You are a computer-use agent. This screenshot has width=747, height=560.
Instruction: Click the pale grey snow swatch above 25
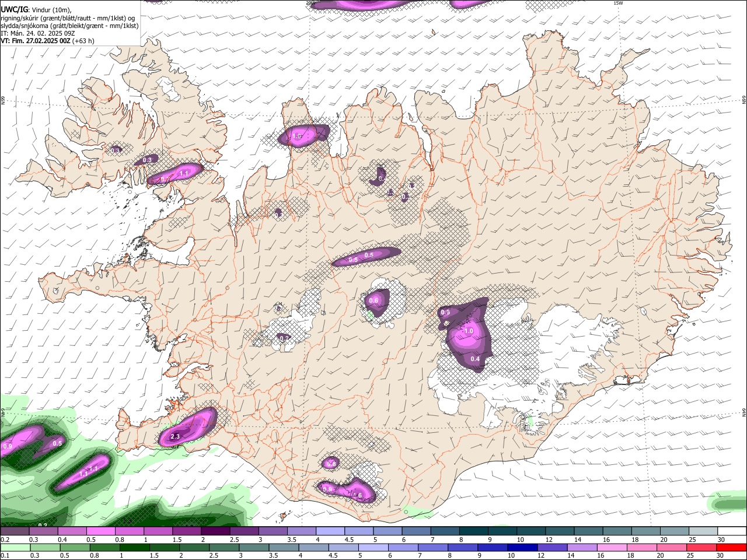[703, 531]
